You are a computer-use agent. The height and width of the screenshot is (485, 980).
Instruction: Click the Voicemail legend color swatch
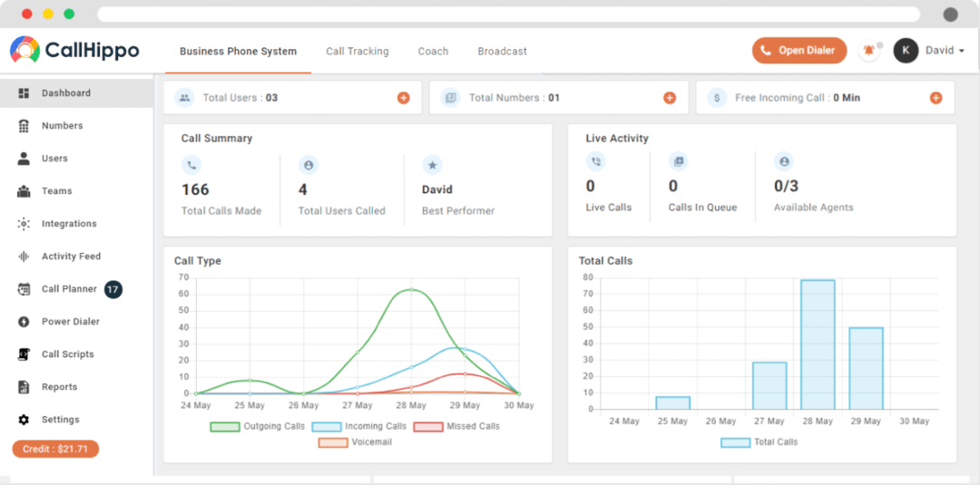(332, 442)
